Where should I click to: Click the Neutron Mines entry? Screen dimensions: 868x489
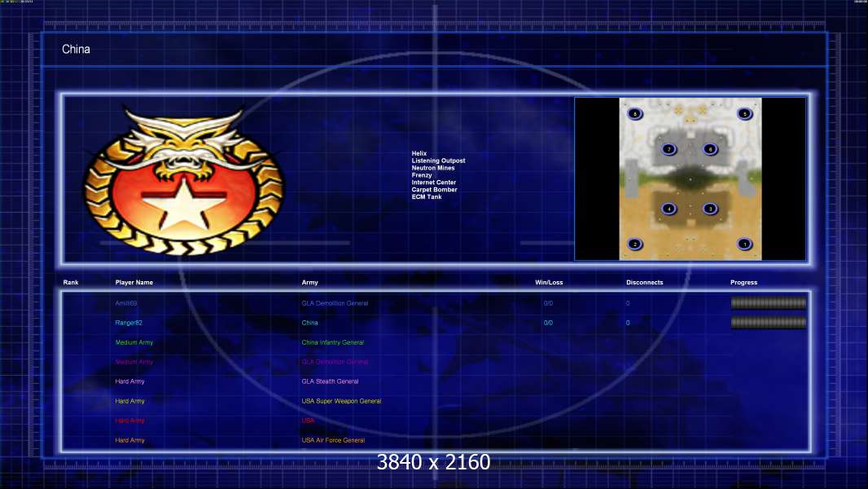pos(433,168)
